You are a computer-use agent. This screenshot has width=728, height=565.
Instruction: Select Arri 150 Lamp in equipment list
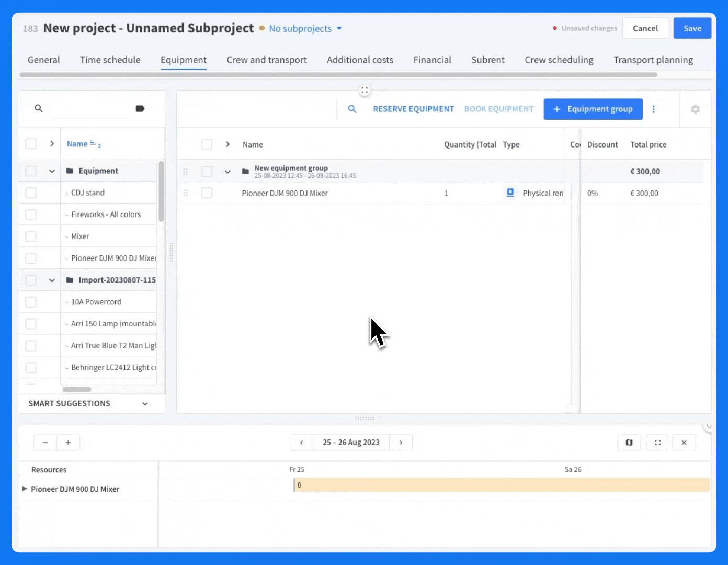(113, 324)
